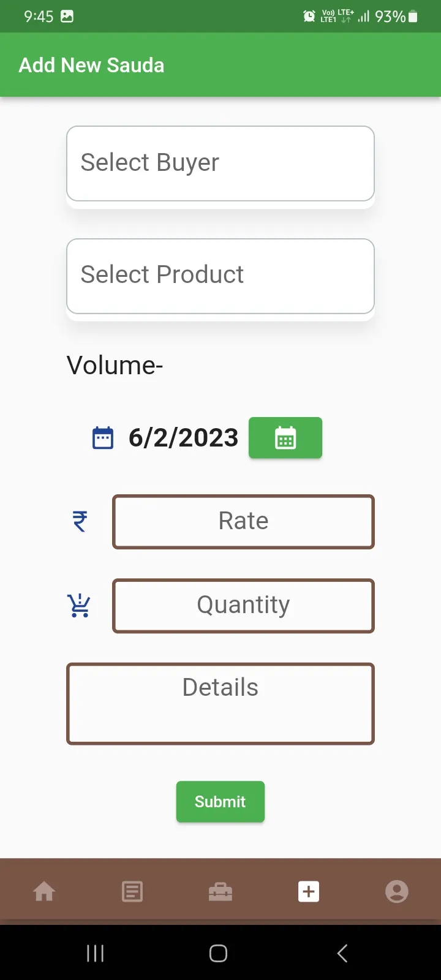Tap the green calendar picker button
The image size is (441, 980).
285,438
